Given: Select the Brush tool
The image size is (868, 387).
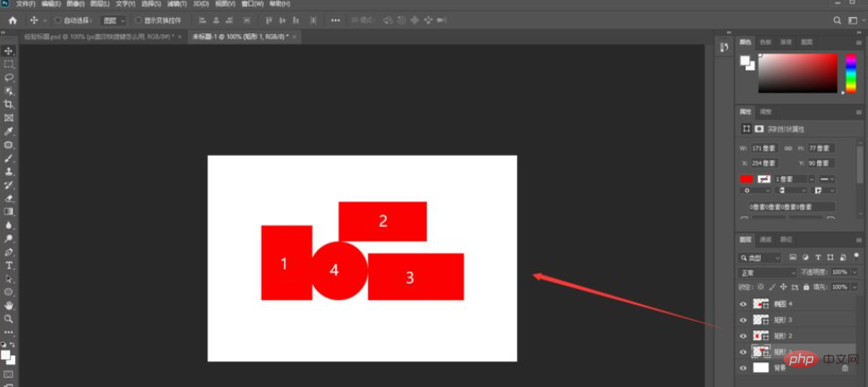Looking at the screenshot, I should click(x=9, y=158).
